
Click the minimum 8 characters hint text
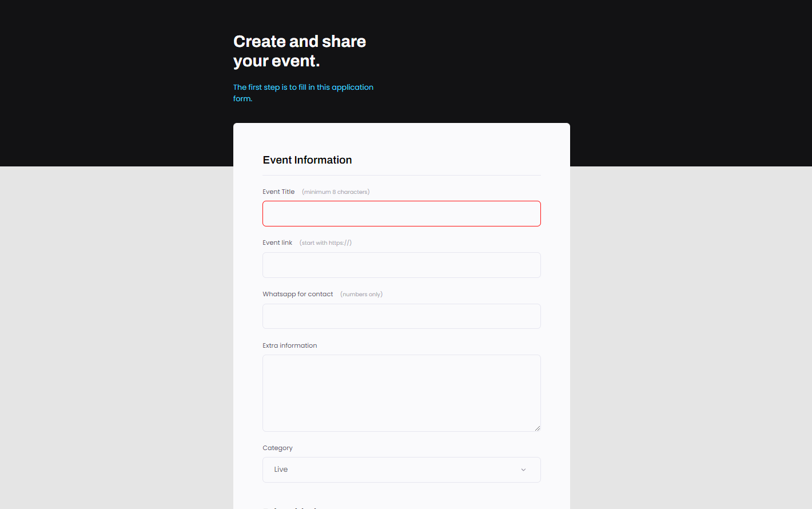tap(336, 192)
